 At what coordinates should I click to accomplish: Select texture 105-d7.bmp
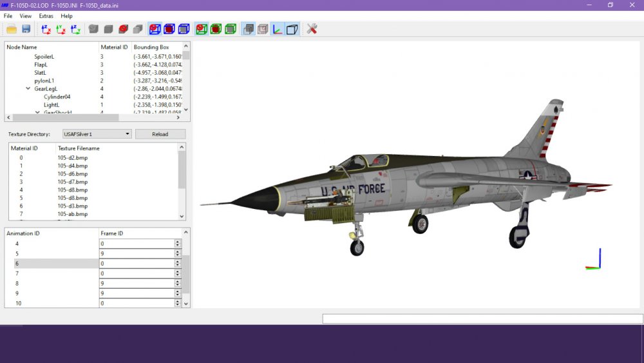coord(72,182)
